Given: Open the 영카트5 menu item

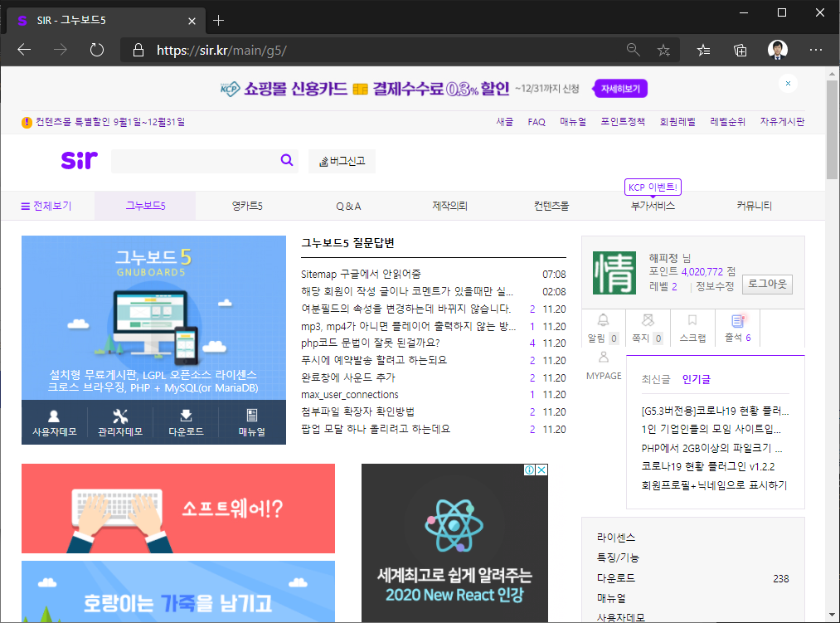Looking at the screenshot, I should click(x=247, y=206).
